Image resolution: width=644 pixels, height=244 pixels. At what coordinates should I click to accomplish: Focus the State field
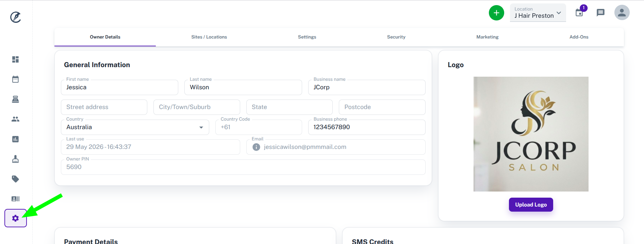[290, 107]
